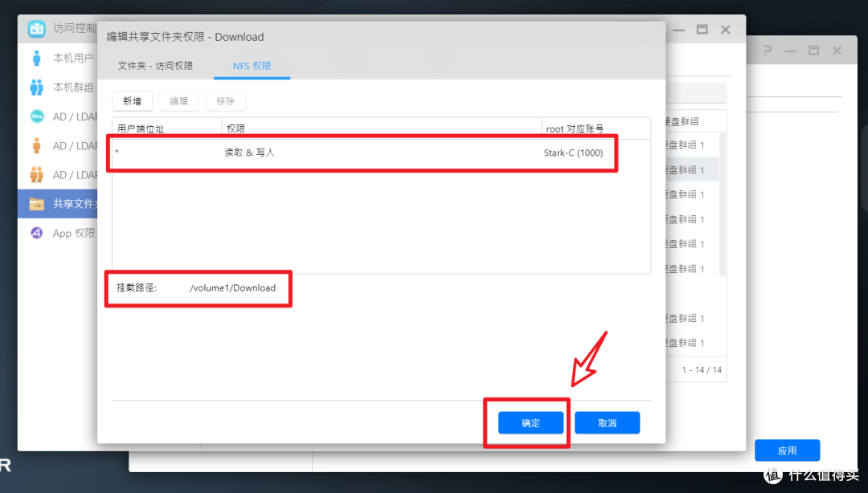Select the 读取 & 写入 permission cell
Screen dimensions: 868x493
coord(250,153)
